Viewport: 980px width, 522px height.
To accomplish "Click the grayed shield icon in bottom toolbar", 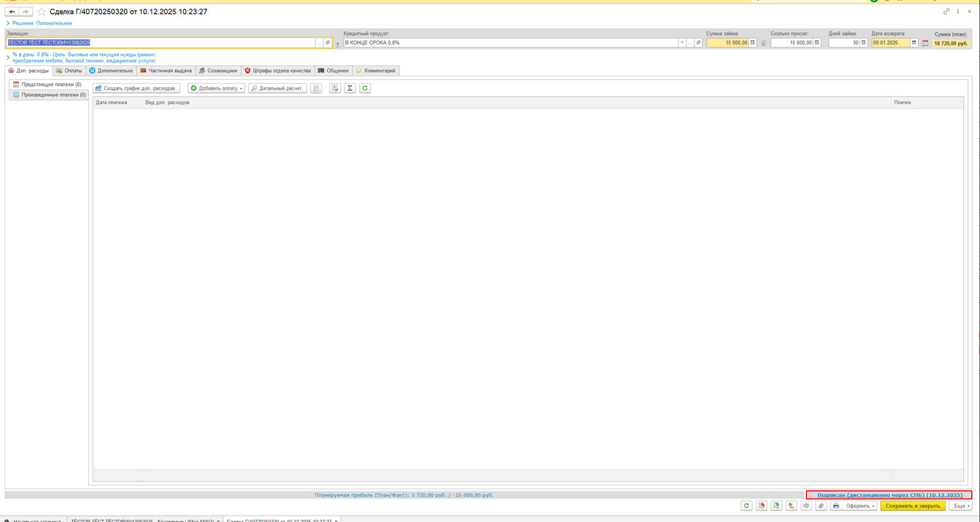I will pos(807,506).
